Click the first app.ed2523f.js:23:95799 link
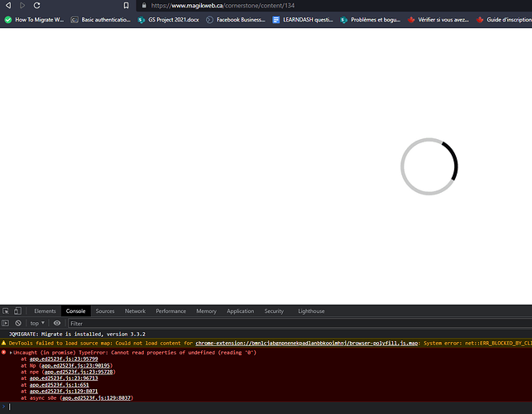The width and height of the screenshot is (532, 414). click(64, 359)
